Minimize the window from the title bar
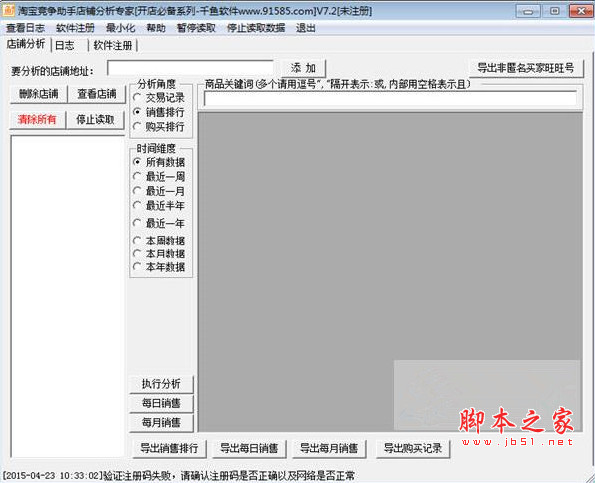The height and width of the screenshot is (483, 595). [x=528, y=11]
